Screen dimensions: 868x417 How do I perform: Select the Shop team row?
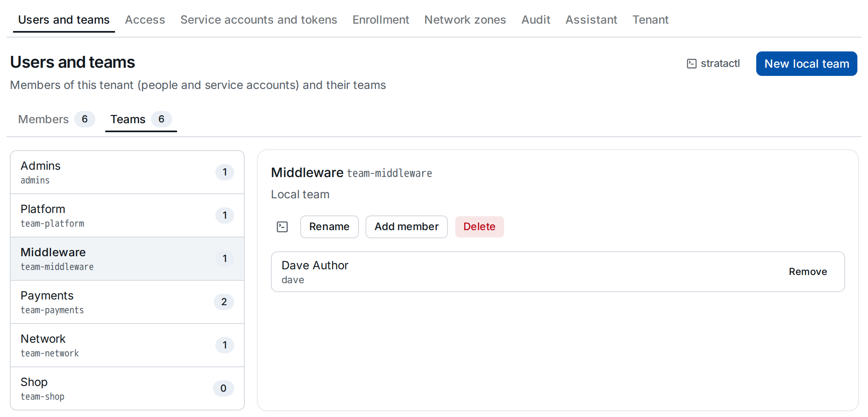click(x=127, y=388)
